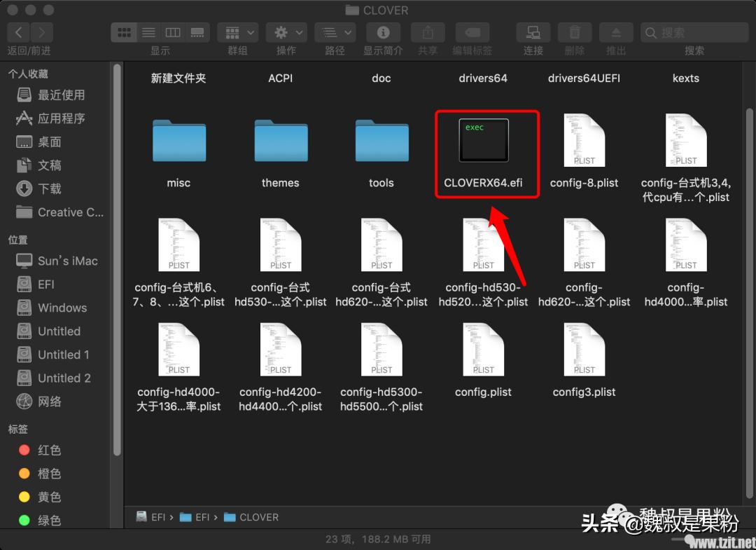Viewport: 756px width, 550px height.
Task: Open Creative Cloud folder in sidebar
Action: (x=71, y=212)
